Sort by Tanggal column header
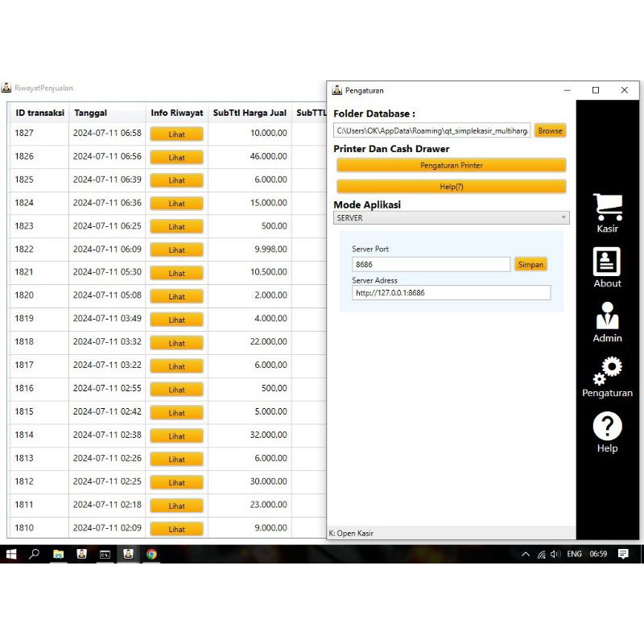The height and width of the screenshot is (644, 644). coord(91,114)
